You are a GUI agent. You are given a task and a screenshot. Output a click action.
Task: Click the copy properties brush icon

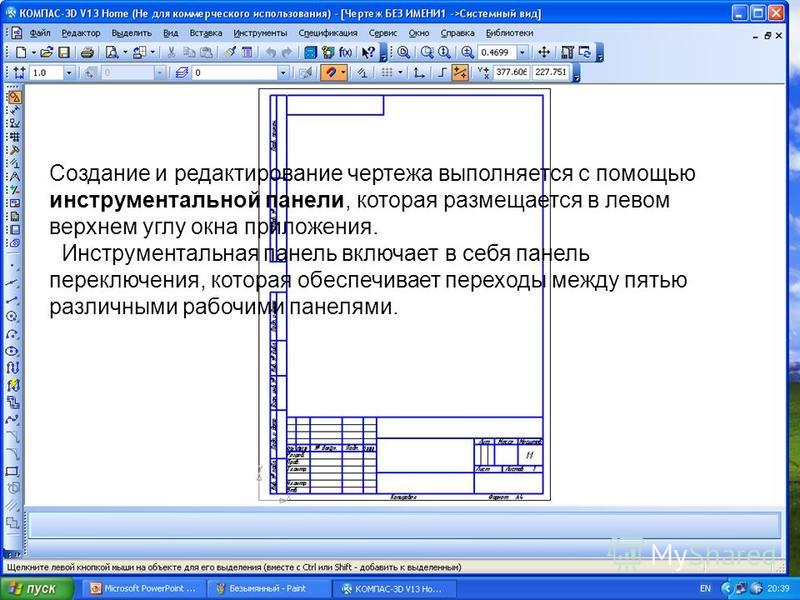pyautogui.click(x=230, y=52)
